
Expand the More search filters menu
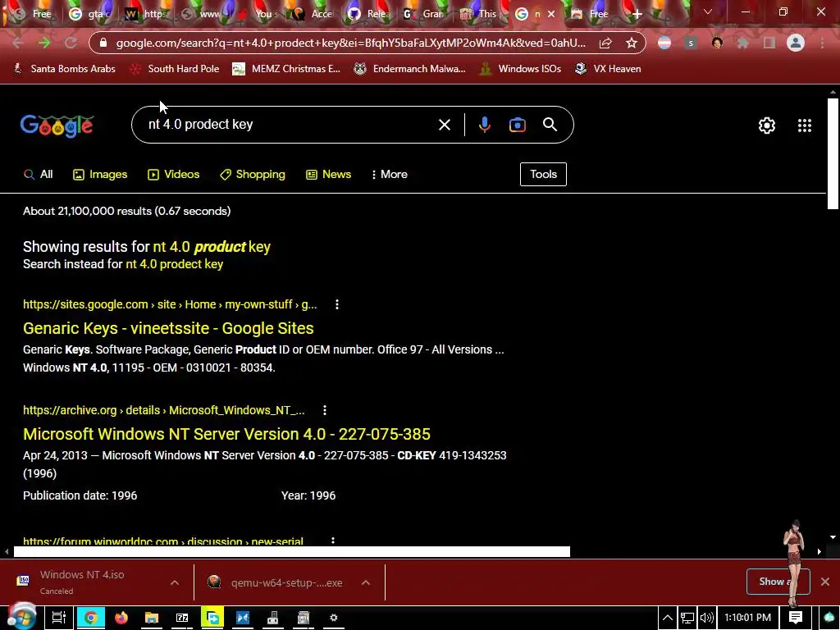click(x=390, y=174)
